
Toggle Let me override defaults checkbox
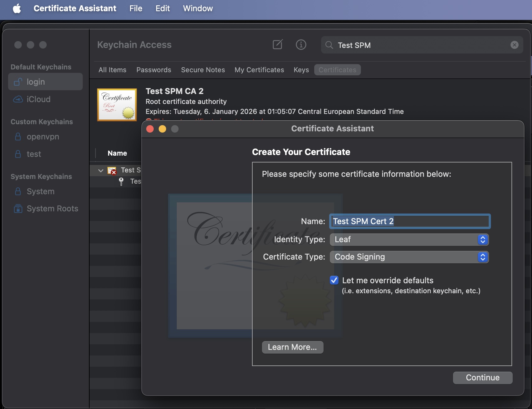(334, 280)
